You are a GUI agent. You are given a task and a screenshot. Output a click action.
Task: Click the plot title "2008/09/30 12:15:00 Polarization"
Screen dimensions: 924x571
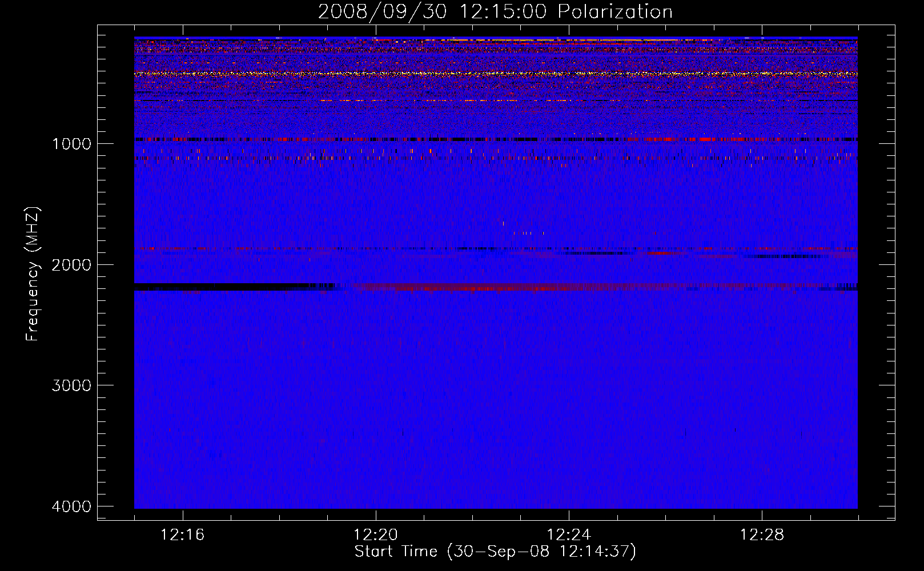(x=495, y=11)
